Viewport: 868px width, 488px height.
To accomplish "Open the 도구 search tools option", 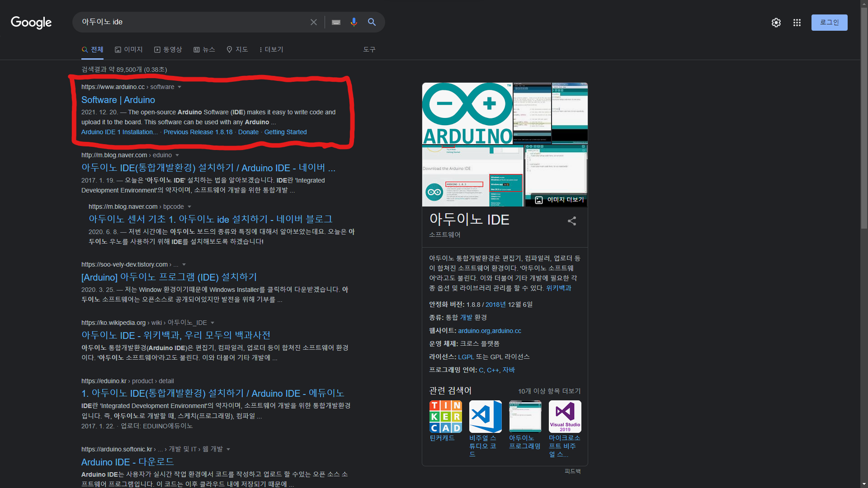I will coord(369,49).
